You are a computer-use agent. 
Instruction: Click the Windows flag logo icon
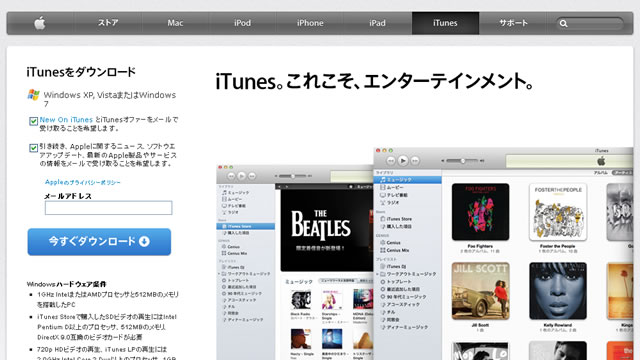coord(33,95)
